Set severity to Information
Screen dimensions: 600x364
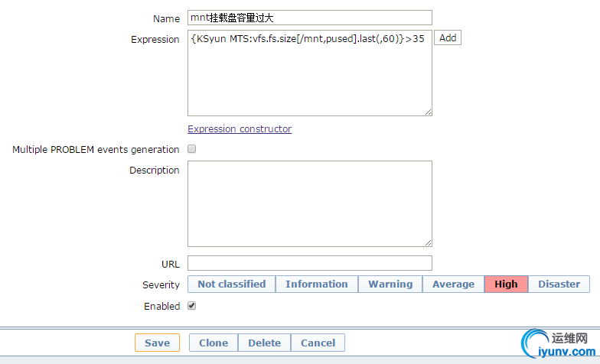coord(317,284)
